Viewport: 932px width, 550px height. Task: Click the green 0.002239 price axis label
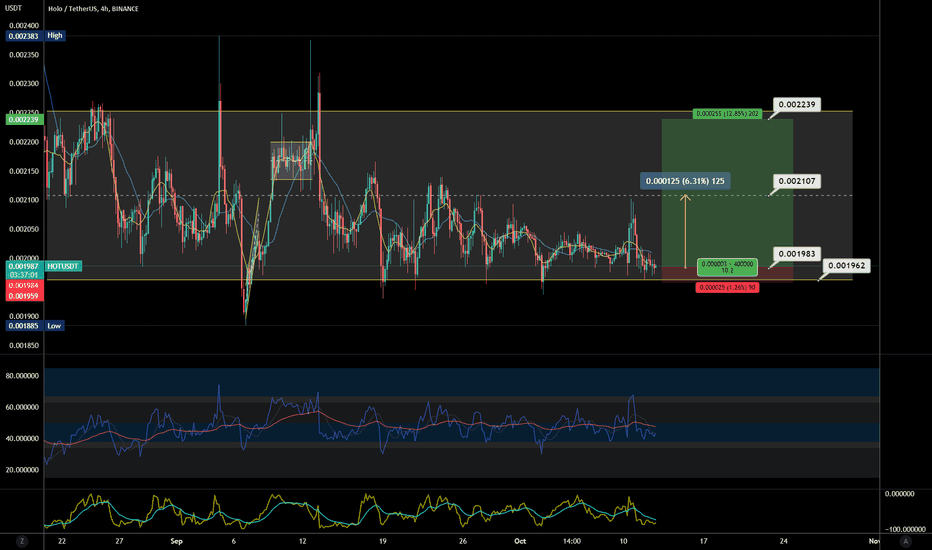pos(24,120)
